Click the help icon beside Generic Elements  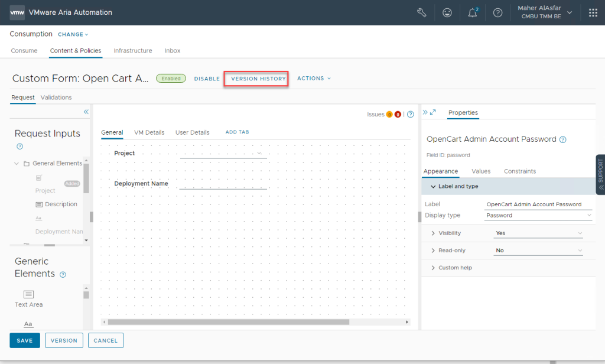click(x=63, y=274)
